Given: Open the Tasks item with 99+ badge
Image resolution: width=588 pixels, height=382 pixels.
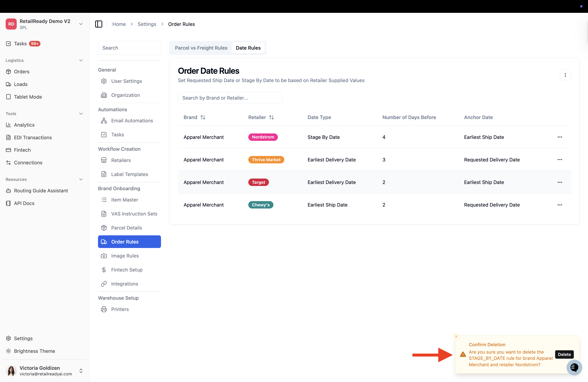Looking at the screenshot, I should point(23,44).
